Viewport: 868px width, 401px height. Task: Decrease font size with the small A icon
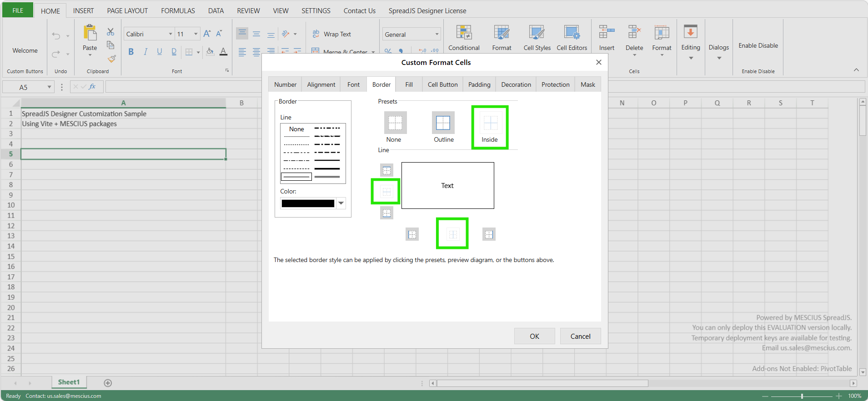pyautogui.click(x=219, y=34)
